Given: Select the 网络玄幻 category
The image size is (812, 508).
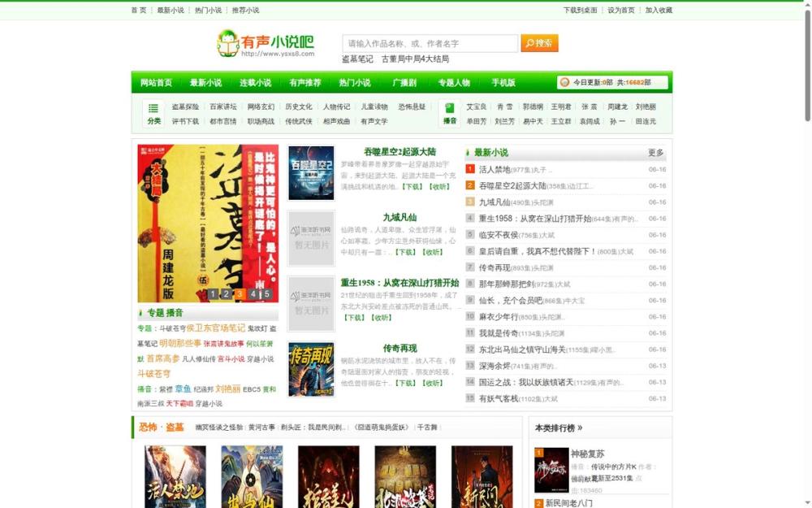Looking at the screenshot, I should [x=261, y=106].
